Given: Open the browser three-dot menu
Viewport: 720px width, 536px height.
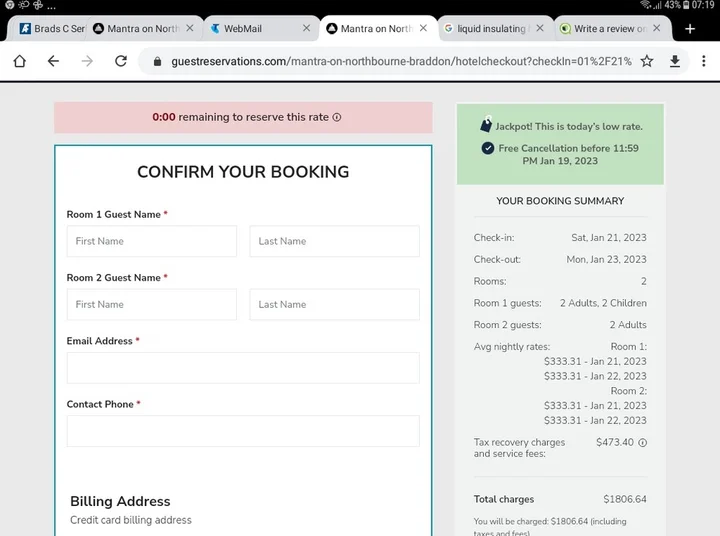Looking at the screenshot, I should [704, 61].
